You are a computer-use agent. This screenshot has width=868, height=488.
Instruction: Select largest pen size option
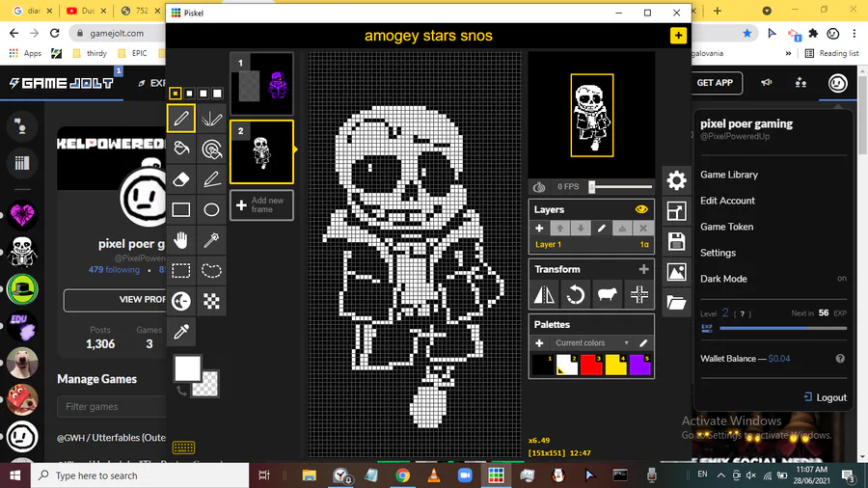click(x=217, y=94)
